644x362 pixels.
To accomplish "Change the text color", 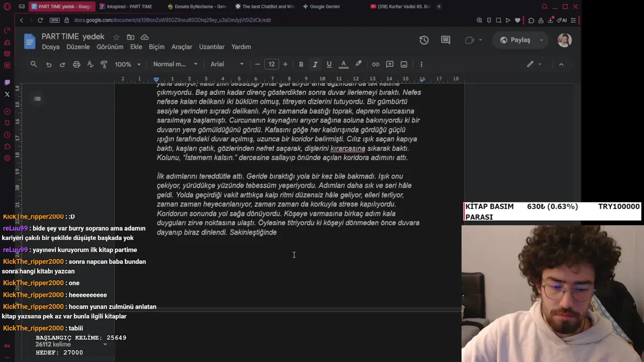I will click(x=344, y=64).
